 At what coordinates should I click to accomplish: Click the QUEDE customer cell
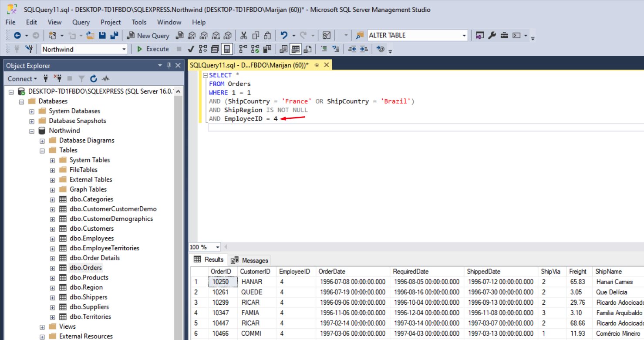[x=257, y=292]
